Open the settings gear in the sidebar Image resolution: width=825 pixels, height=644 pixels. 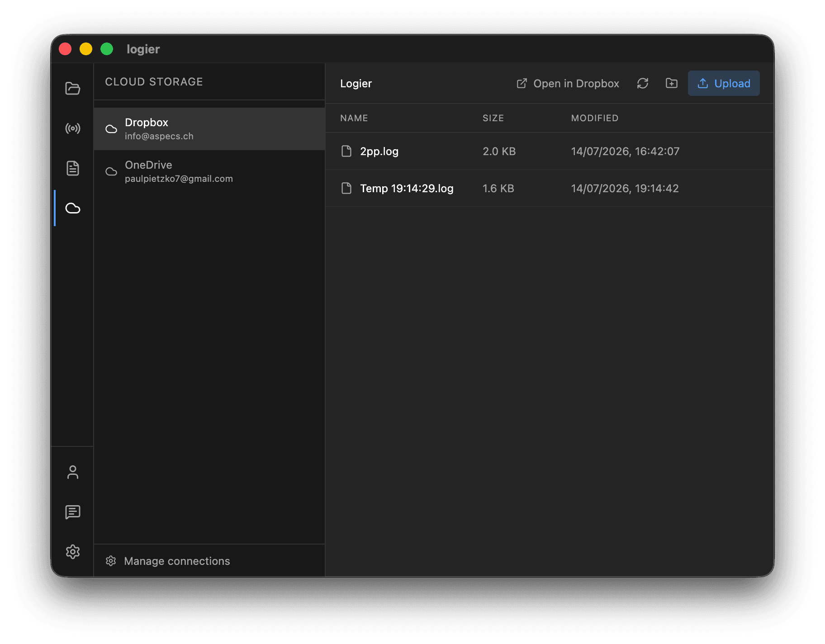point(72,552)
